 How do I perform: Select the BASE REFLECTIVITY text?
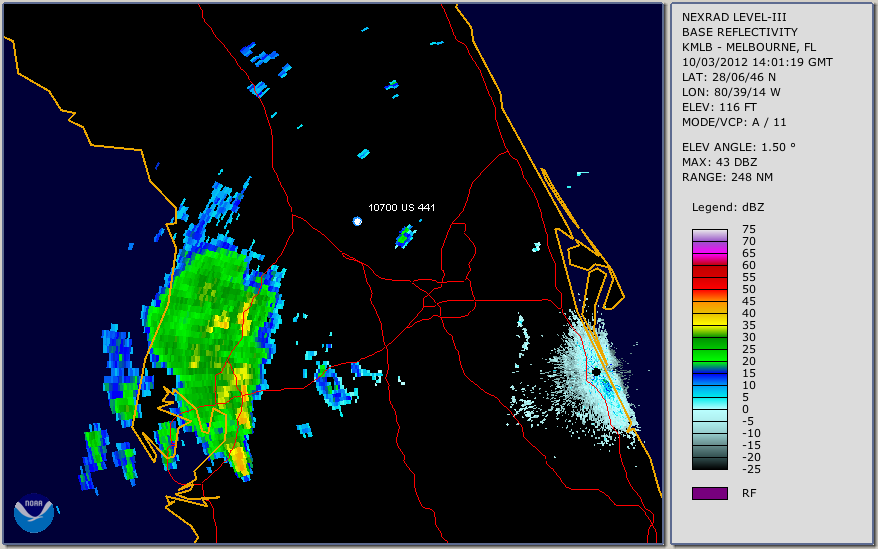(740, 32)
